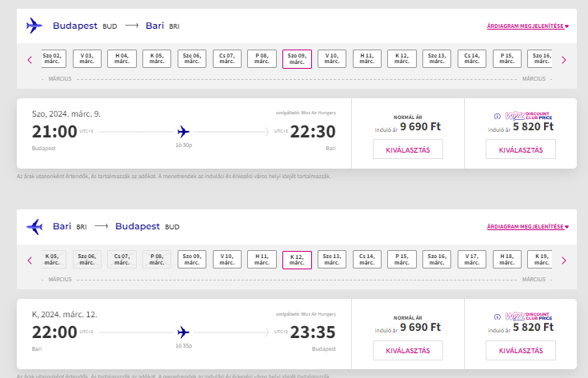Show later return dates with right arrow
The width and height of the screenshot is (588, 378).
563,261
